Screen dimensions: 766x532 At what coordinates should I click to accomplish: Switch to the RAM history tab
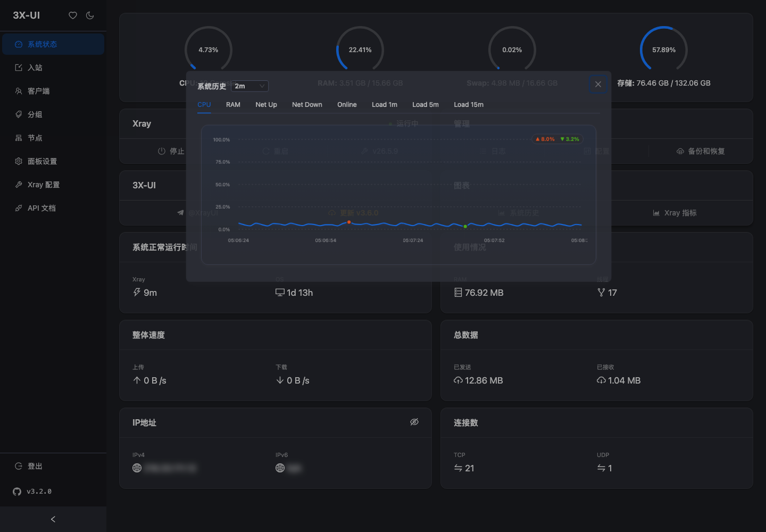233,105
